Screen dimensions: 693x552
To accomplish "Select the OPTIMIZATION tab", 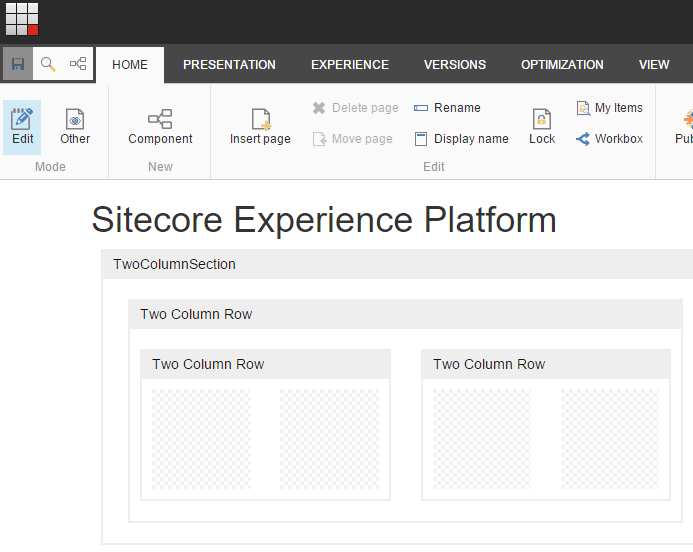I will pyautogui.click(x=562, y=65).
